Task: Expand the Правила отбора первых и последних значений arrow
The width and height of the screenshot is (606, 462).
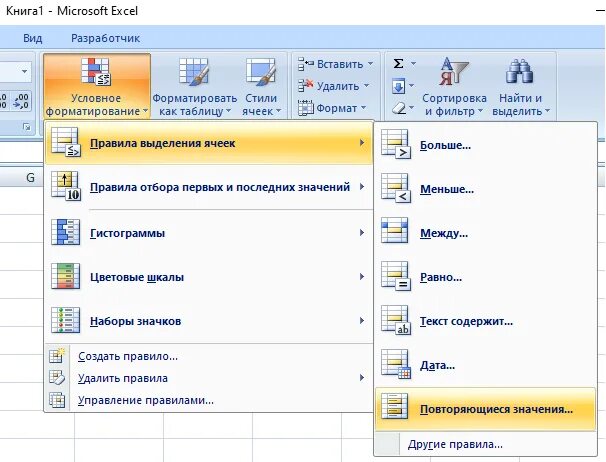Action: (x=362, y=187)
